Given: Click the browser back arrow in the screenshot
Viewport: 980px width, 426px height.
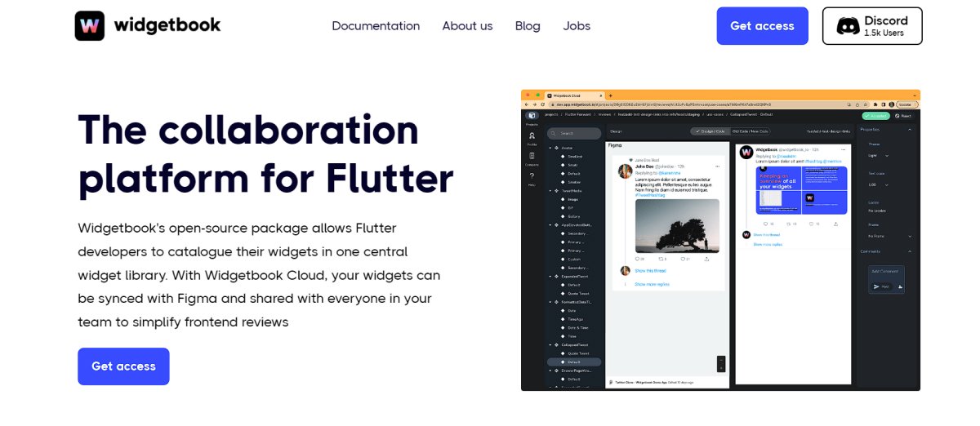Looking at the screenshot, I should pos(527,104).
